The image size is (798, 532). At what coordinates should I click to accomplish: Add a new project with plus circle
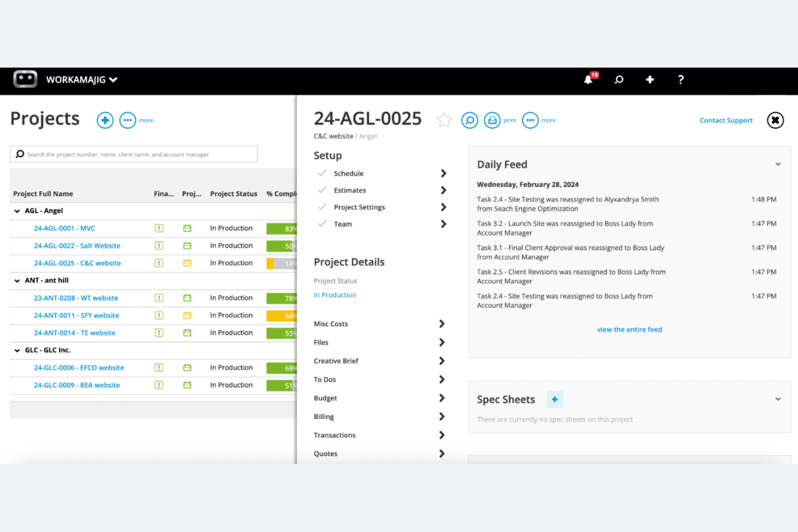pyautogui.click(x=105, y=120)
